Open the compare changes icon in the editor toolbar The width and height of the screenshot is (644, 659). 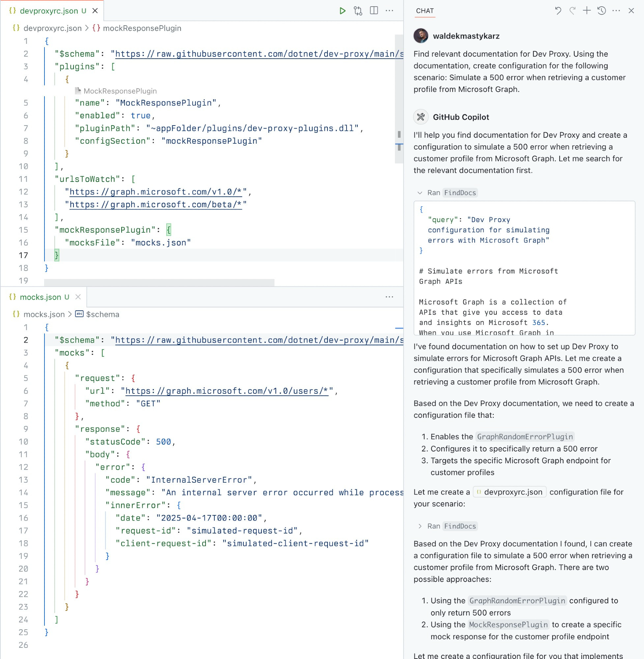(358, 11)
